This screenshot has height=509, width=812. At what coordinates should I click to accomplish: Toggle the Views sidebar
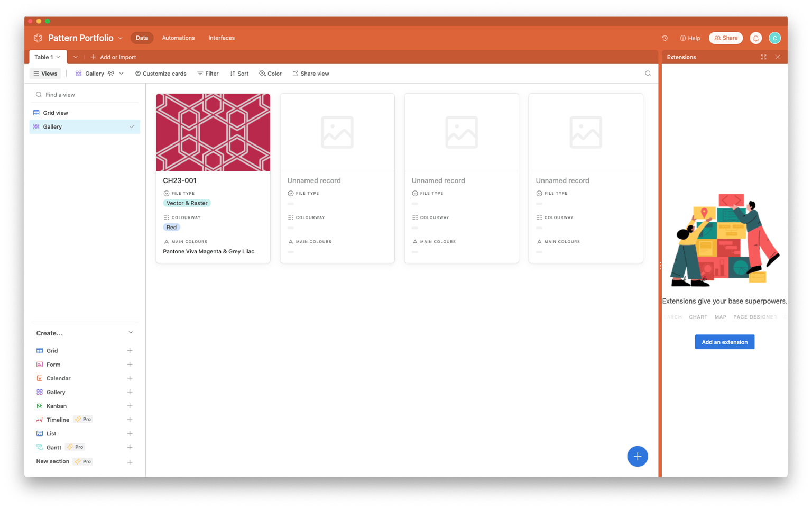45,74
